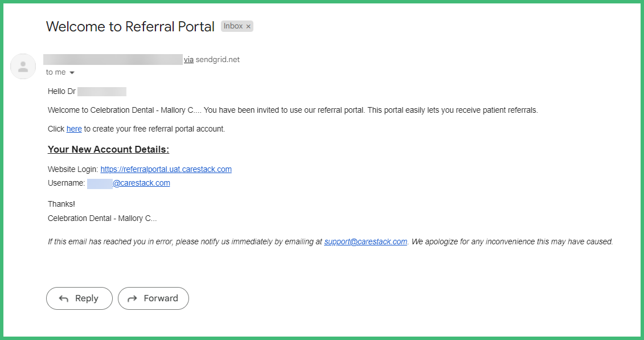Screen dimensions: 644x340
Task: Click the sender's profile avatar icon
Action: pyautogui.click(x=23, y=67)
